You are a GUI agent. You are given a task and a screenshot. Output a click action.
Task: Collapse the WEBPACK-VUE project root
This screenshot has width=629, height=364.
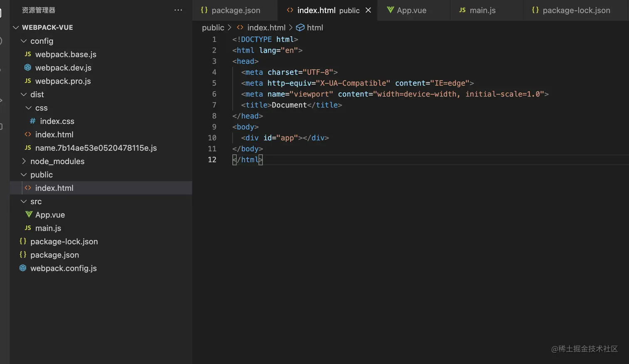click(16, 27)
